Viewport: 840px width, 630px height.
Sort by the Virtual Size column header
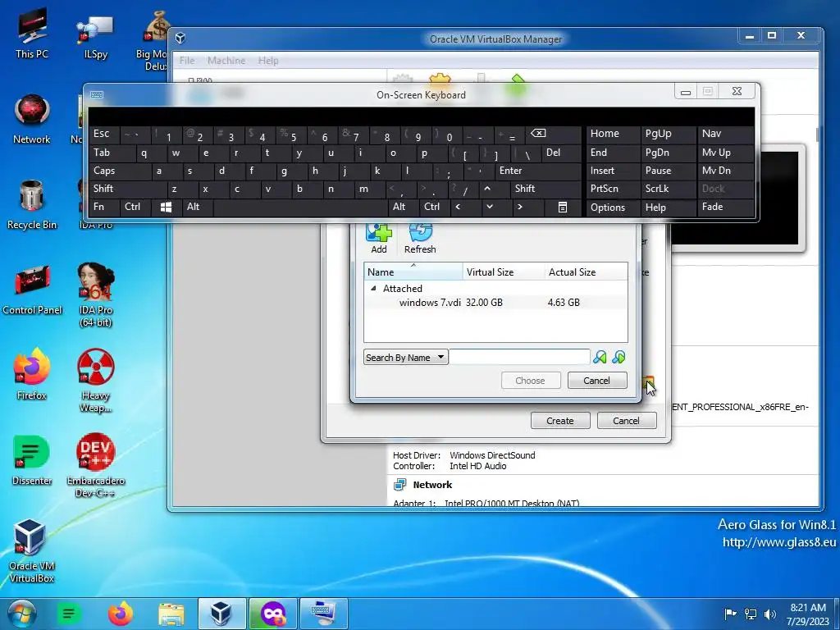pyautogui.click(x=504, y=272)
